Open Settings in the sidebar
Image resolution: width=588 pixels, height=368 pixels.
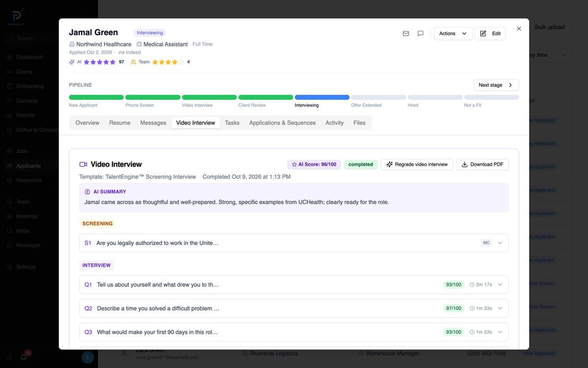[x=25, y=267]
